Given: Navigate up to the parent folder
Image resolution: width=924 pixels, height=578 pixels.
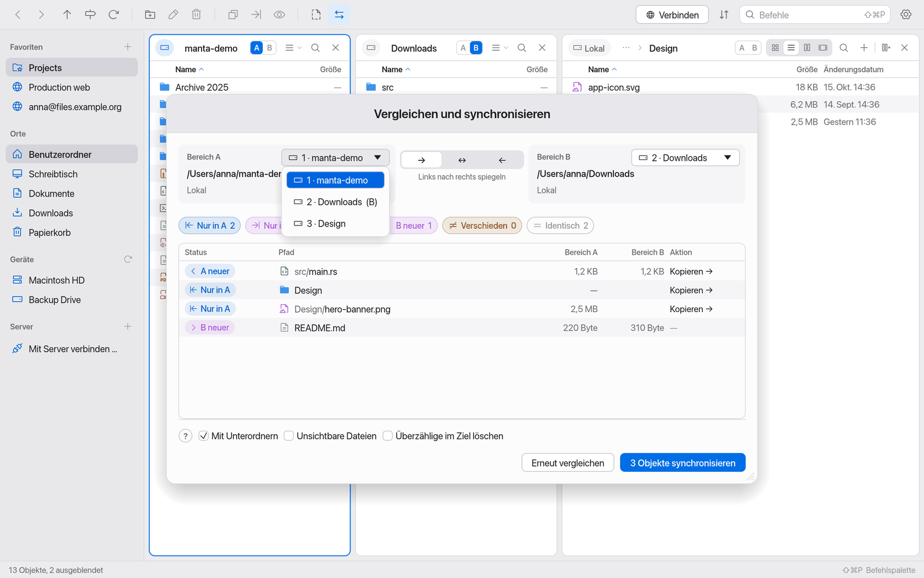Looking at the screenshot, I should (67, 14).
